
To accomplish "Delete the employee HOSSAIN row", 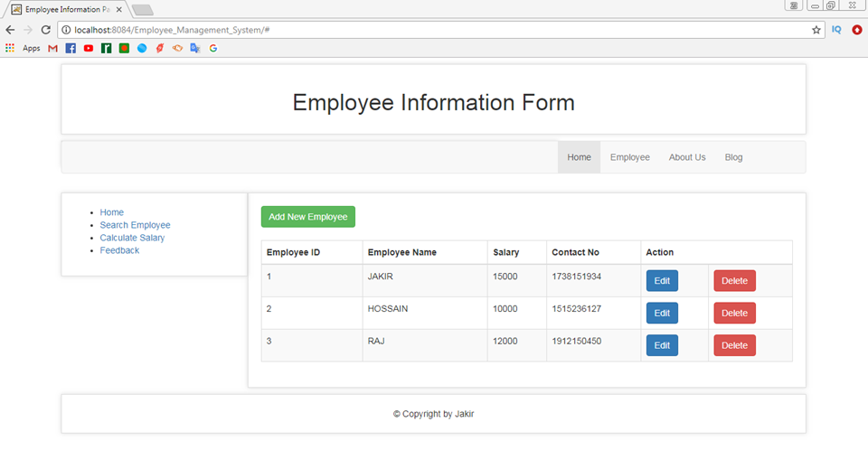I will (734, 314).
